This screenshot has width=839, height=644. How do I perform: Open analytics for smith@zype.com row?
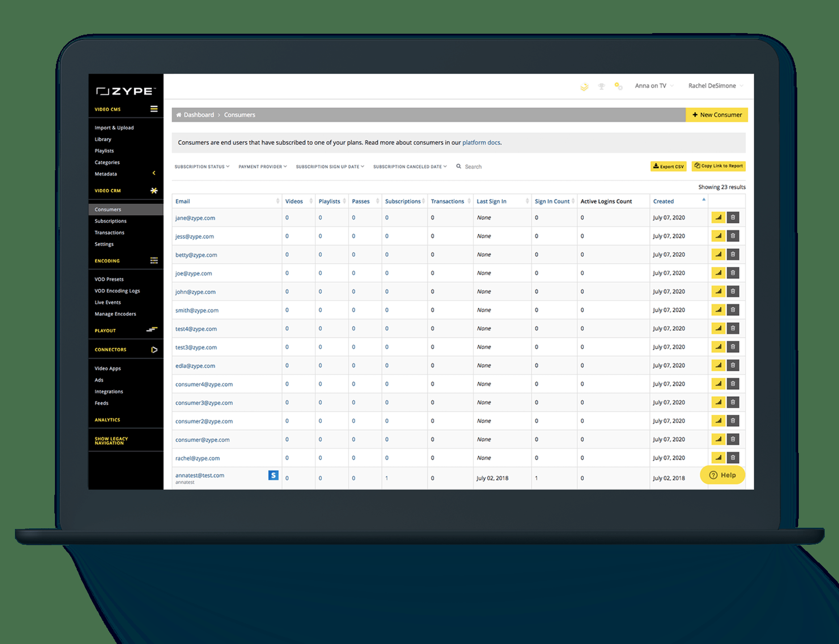718,310
